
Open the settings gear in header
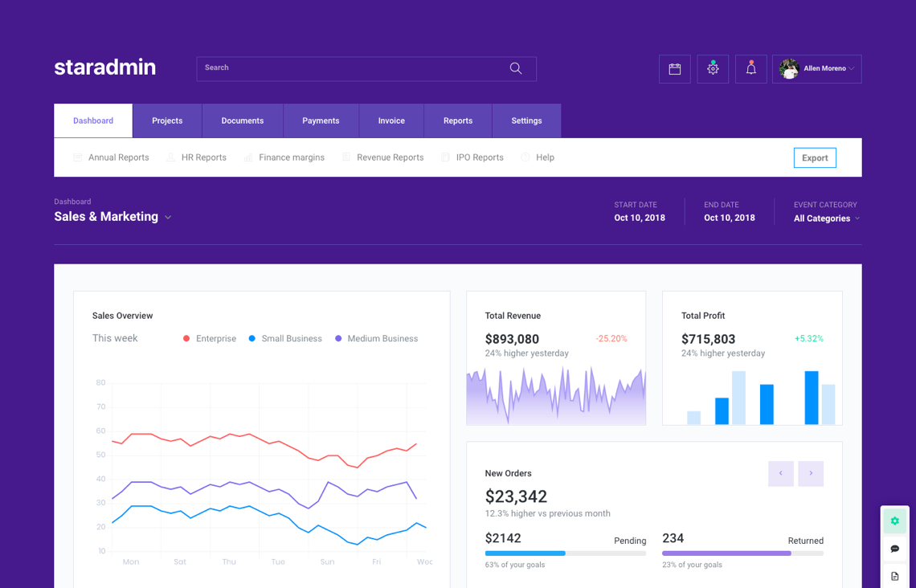pos(713,69)
